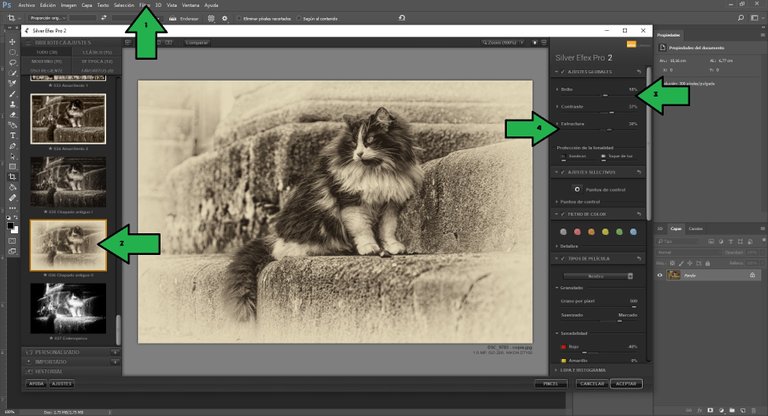Select the Brush tool in the toolbar
Viewport: 768px width, 416px height.
click(12, 94)
